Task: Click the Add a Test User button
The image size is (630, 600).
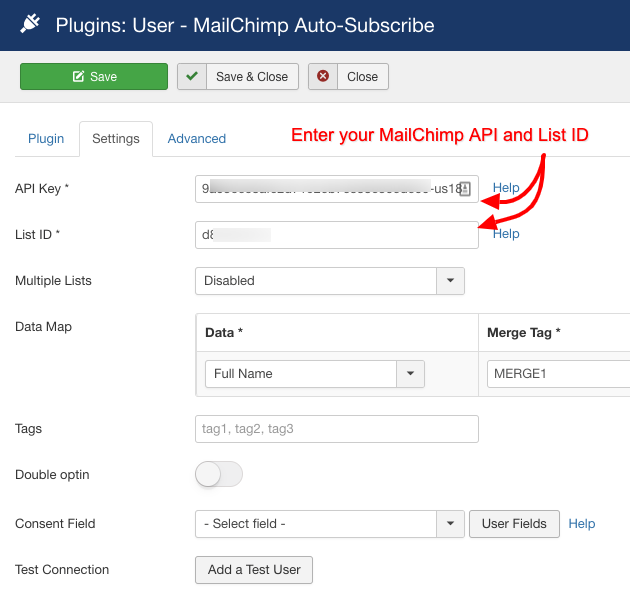Action: point(254,570)
